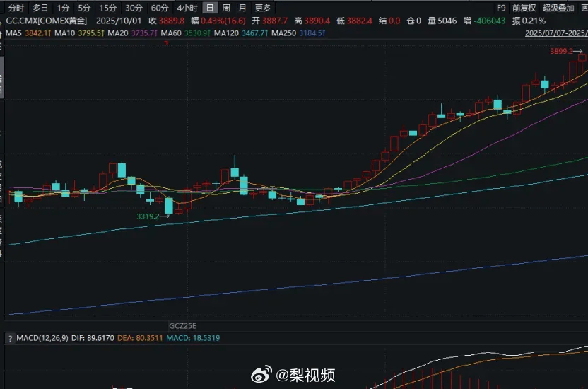Screen dimensions: 588x389
Task: Open the 更多 periods dropdown
Action: pyautogui.click(x=263, y=8)
